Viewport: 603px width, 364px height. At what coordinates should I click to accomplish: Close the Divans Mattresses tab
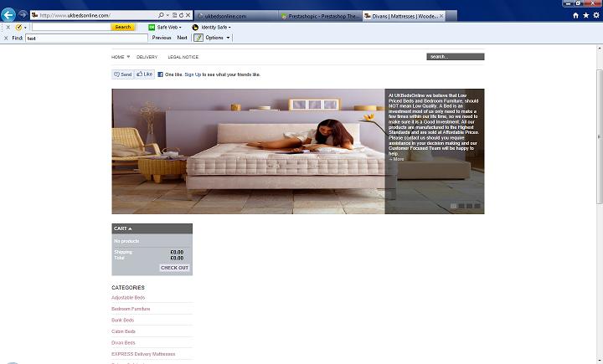point(441,16)
